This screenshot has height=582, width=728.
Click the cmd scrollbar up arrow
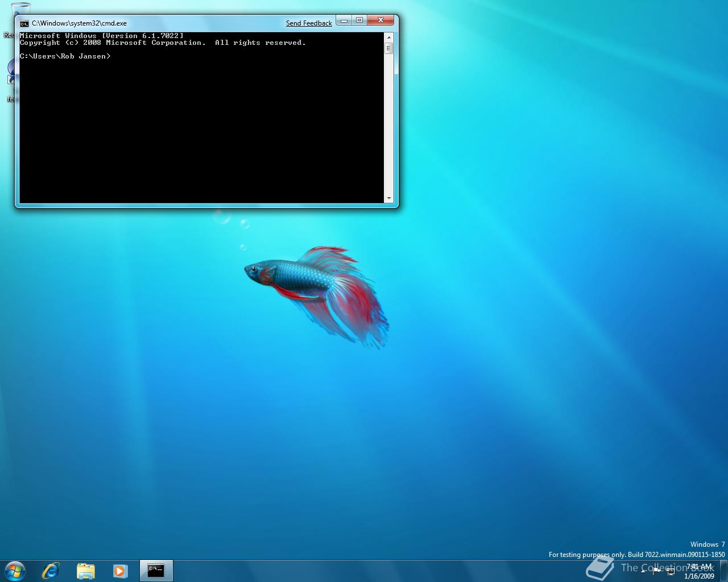tap(389, 37)
